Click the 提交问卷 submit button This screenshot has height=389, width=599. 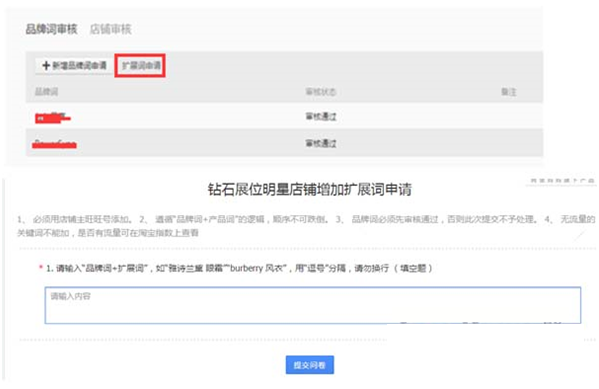point(309,365)
